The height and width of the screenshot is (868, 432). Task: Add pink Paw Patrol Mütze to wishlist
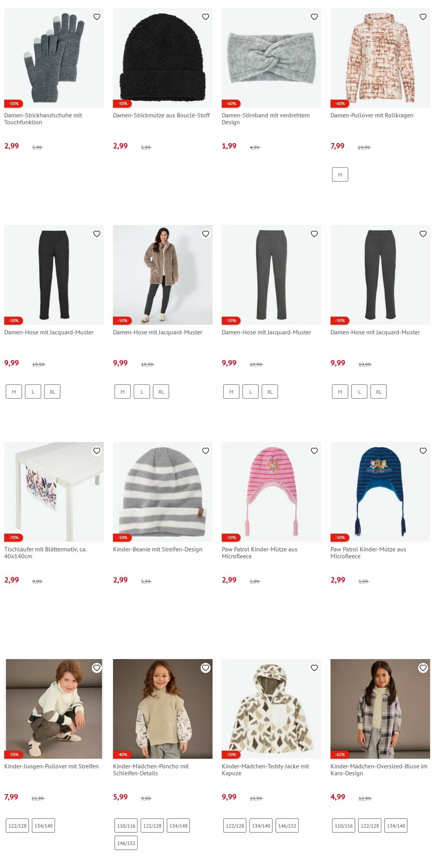coord(314,451)
